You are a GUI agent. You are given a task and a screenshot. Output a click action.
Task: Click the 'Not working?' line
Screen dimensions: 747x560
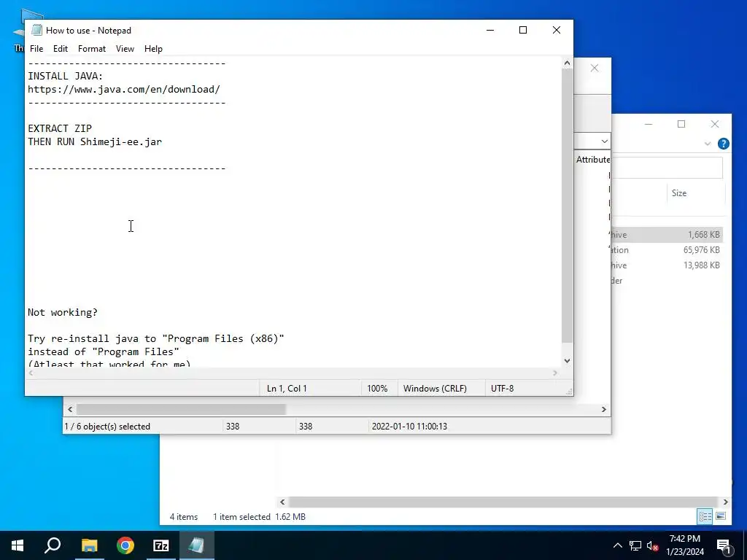[63, 312]
